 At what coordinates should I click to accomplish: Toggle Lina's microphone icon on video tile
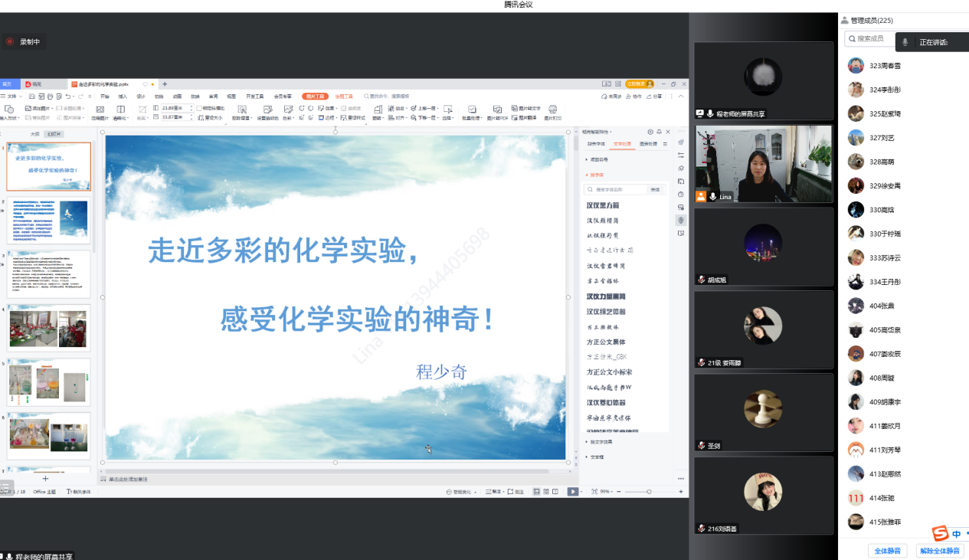pos(713,197)
